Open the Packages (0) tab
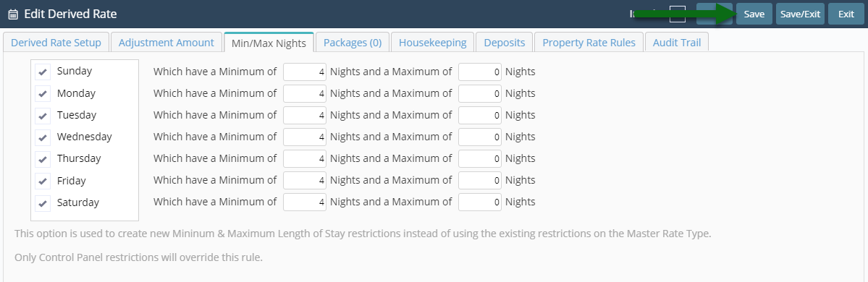 353,43
